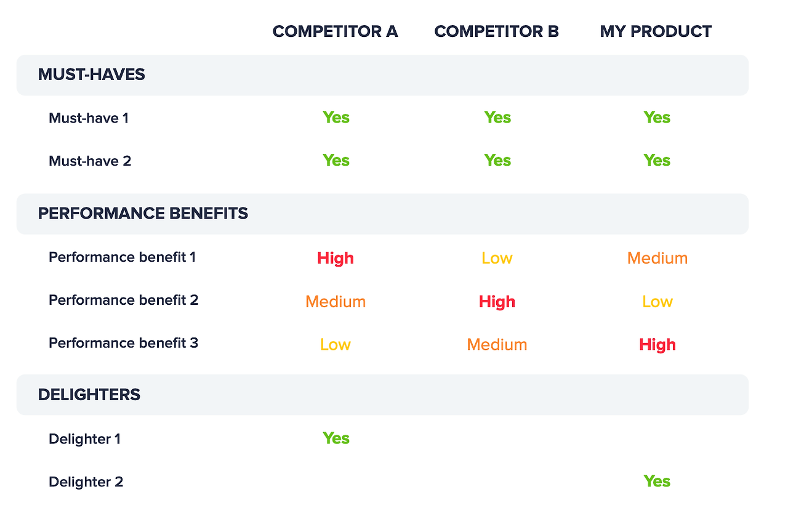Click the Performance benefit 3 label
This screenshot has height=532, width=788.
(x=123, y=343)
